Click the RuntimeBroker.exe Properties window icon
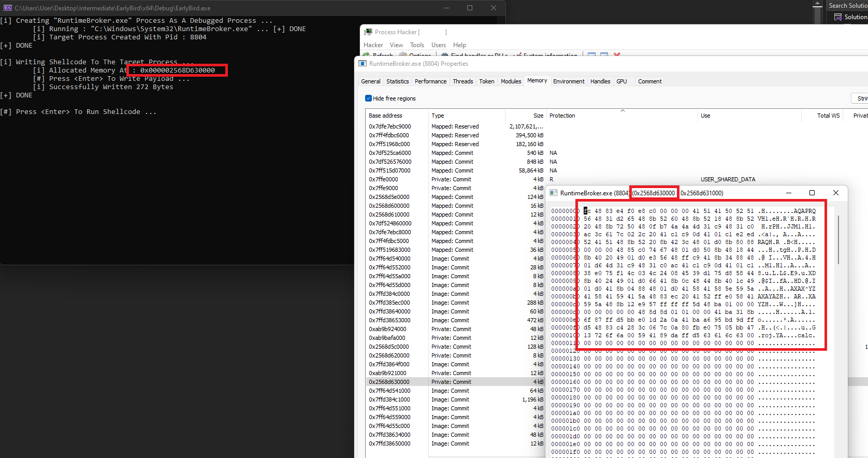This screenshot has height=458, width=868. 363,64
